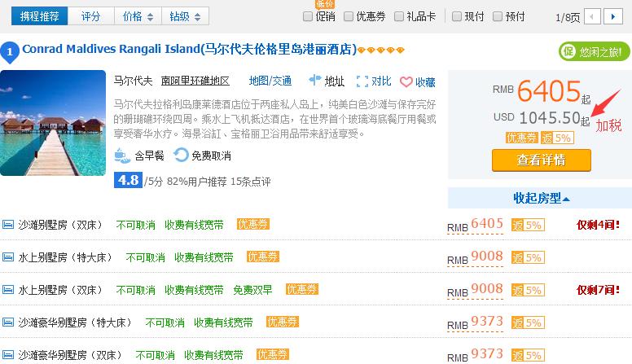This screenshot has height=364, width=632.
Task: Click the 对比 compare icon
Action: (362, 81)
